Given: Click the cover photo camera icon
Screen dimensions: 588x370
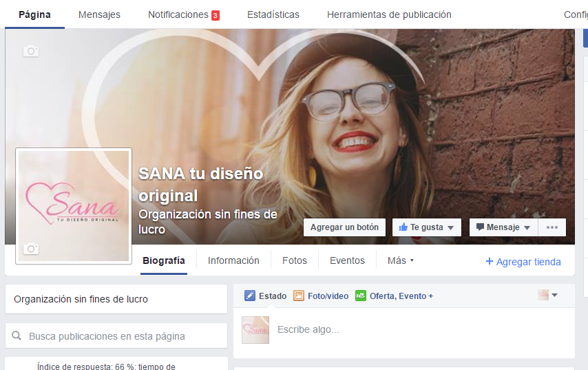Looking at the screenshot, I should click(x=31, y=51).
